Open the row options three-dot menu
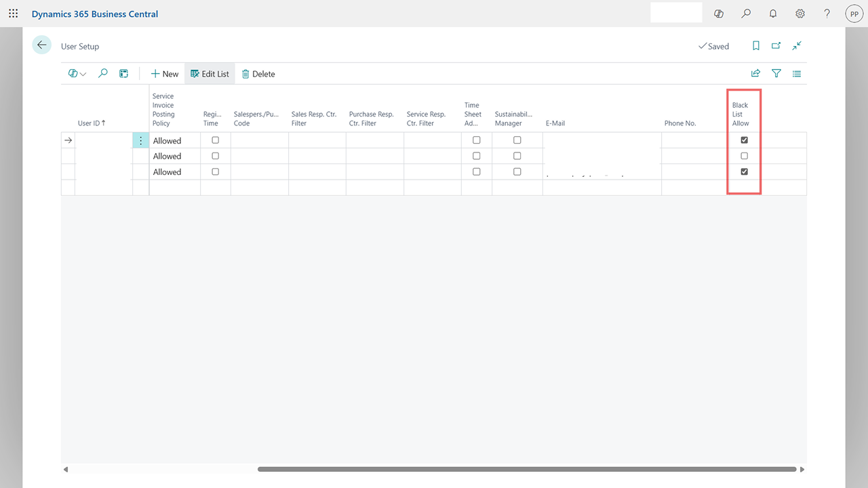868x488 pixels. pyautogui.click(x=140, y=140)
